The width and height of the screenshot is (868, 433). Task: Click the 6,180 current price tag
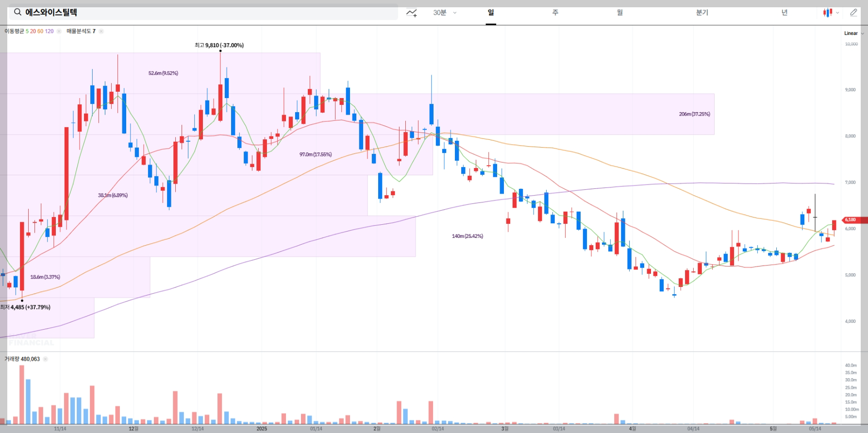pos(854,220)
